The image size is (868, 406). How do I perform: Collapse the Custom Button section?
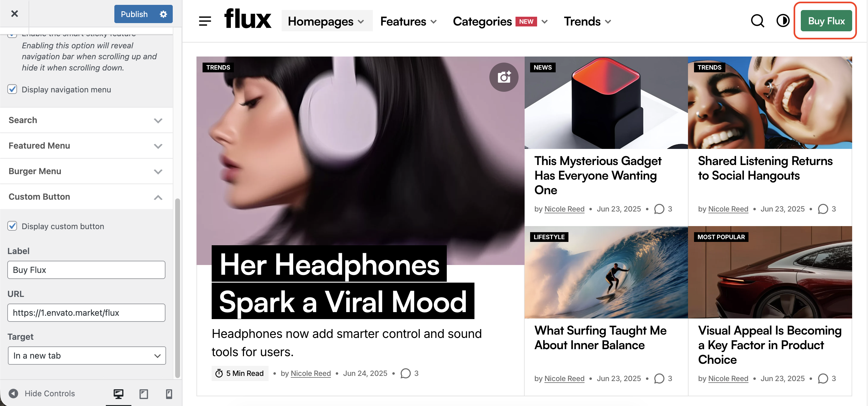click(86, 197)
